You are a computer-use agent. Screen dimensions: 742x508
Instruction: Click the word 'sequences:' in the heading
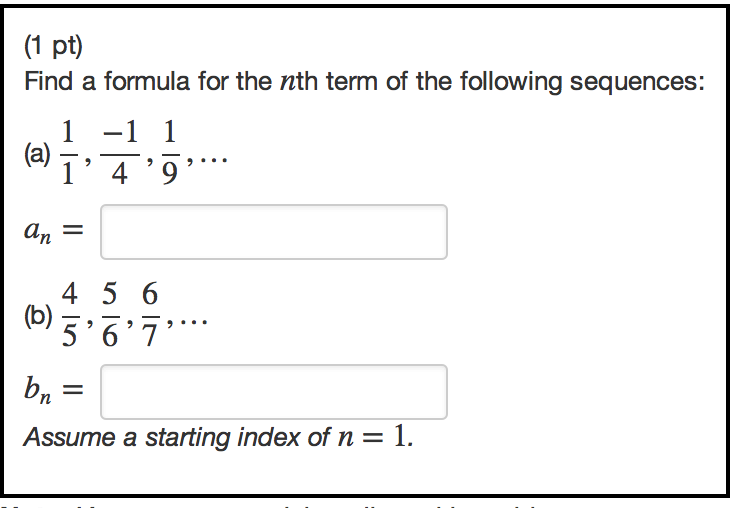coord(637,81)
